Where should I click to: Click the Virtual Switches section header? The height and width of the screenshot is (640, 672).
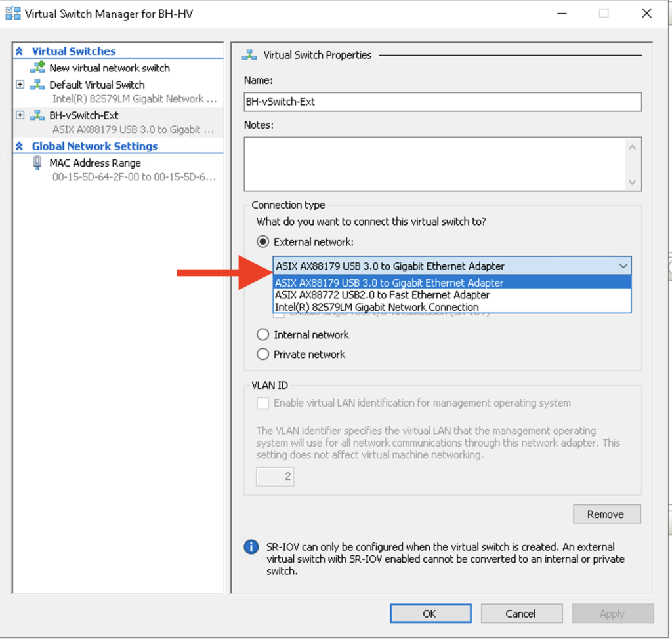(73, 51)
